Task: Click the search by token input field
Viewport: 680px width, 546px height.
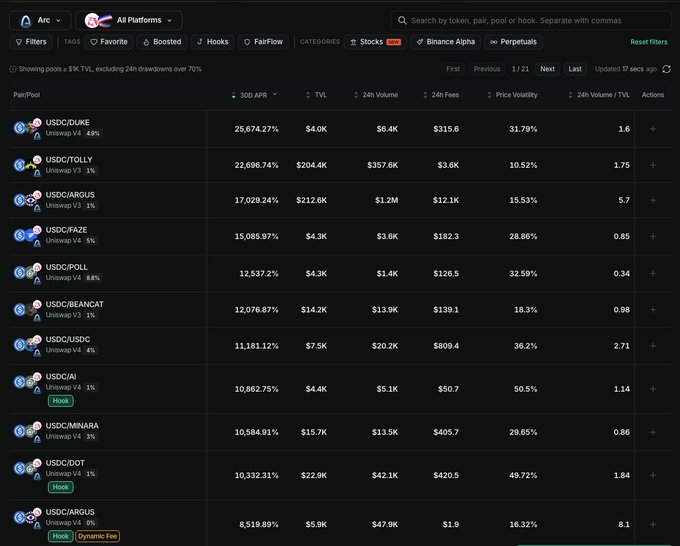Action: click(531, 20)
